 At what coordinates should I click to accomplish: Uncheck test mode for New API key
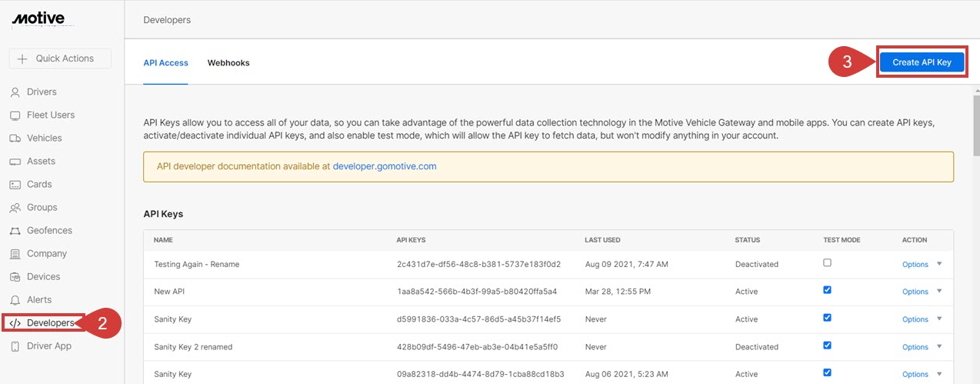[x=827, y=290]
